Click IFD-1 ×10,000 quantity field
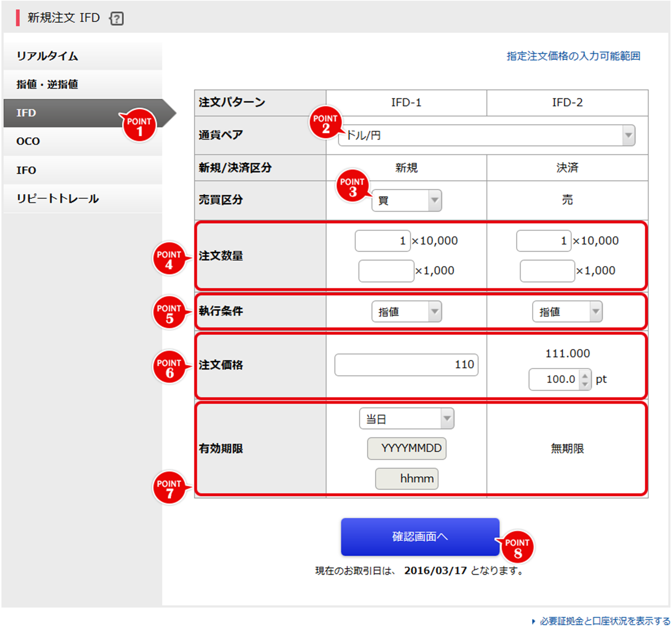The image size is (672, 628). coord(383,241)
